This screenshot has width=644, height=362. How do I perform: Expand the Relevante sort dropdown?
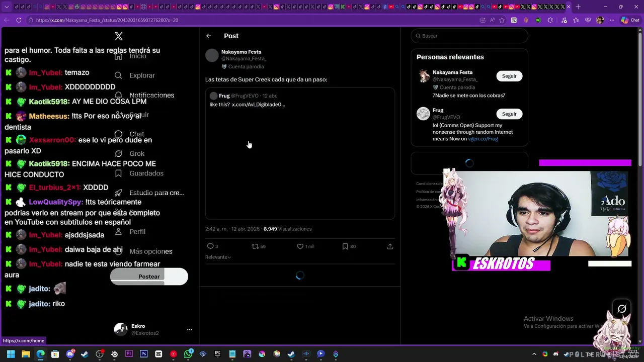(218, 257)
